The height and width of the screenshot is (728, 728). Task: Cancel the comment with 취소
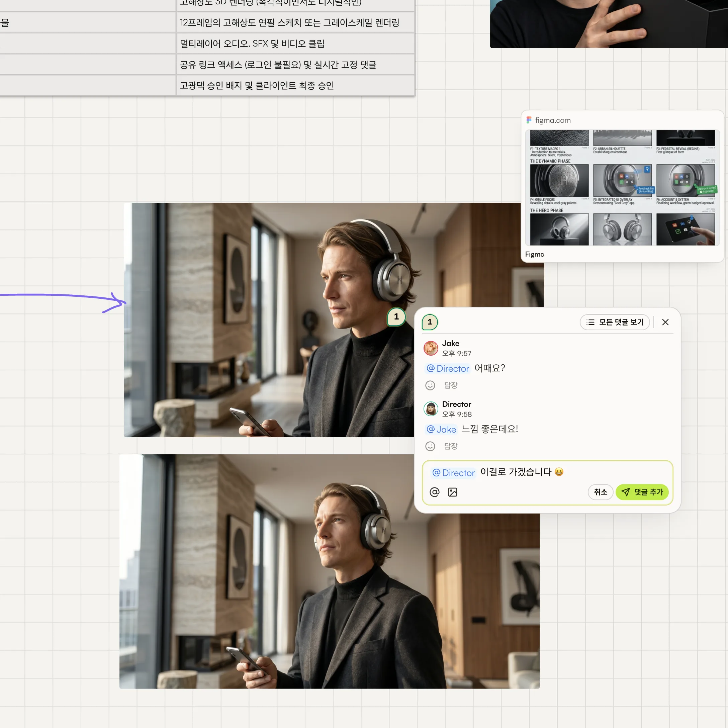tap(600, 492)
